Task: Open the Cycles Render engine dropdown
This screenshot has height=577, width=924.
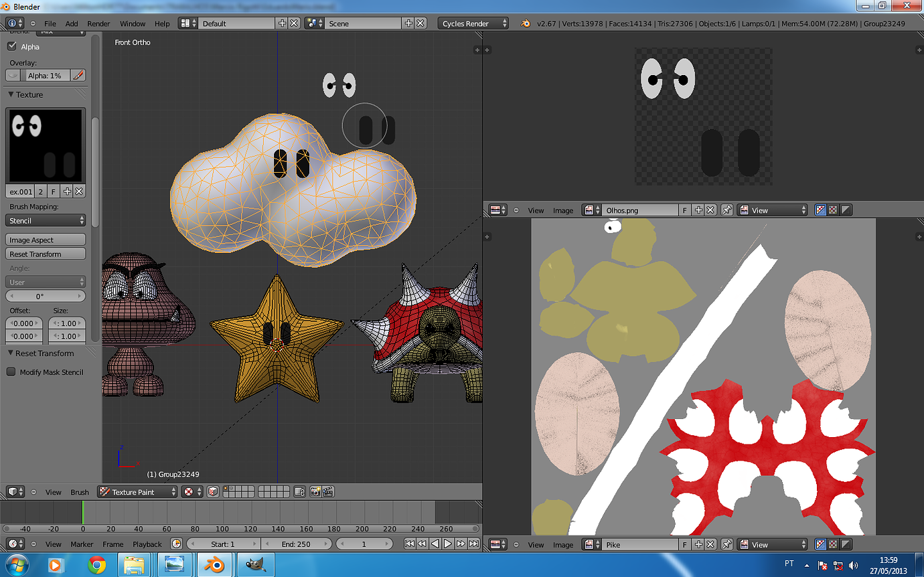Action: point(473,23)
